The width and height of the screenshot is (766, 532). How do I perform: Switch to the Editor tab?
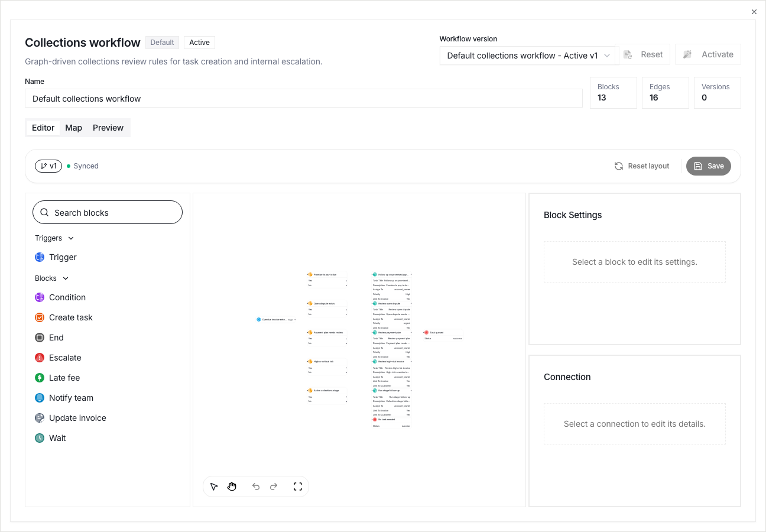point(43,128)
